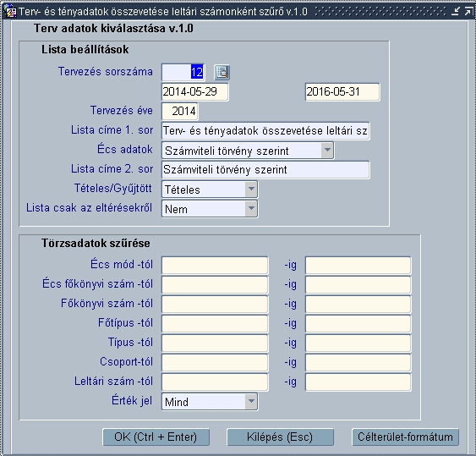
Task: Click the application icon in title bar
Action: (10, 12)
